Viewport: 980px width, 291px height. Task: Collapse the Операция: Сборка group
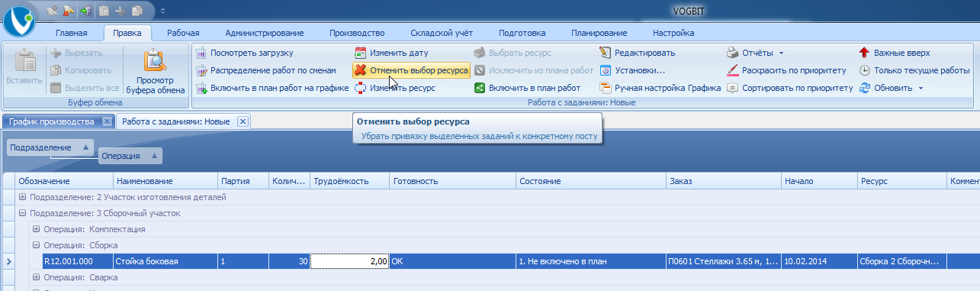37,245
